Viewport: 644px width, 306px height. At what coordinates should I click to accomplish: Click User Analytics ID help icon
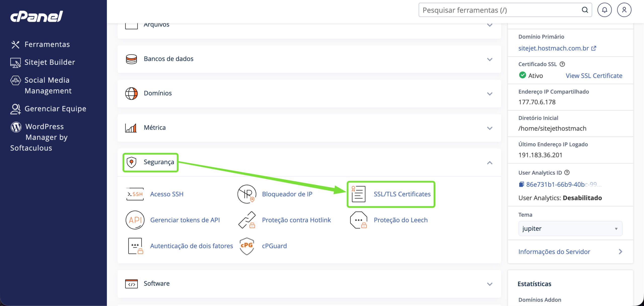[x=567, y=173]
